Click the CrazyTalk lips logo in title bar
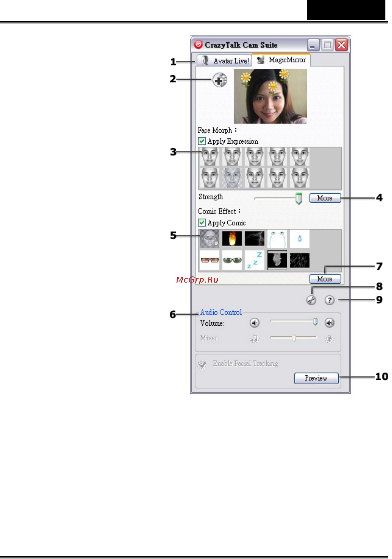The image size is (392, 559). point(198,44)
